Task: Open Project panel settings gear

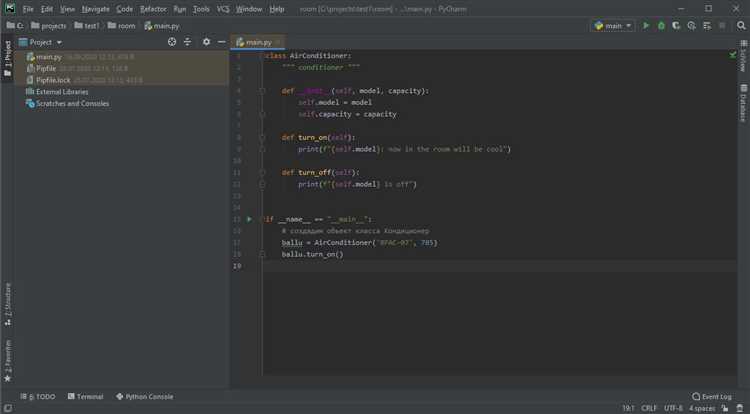Action: click(206, 42)
